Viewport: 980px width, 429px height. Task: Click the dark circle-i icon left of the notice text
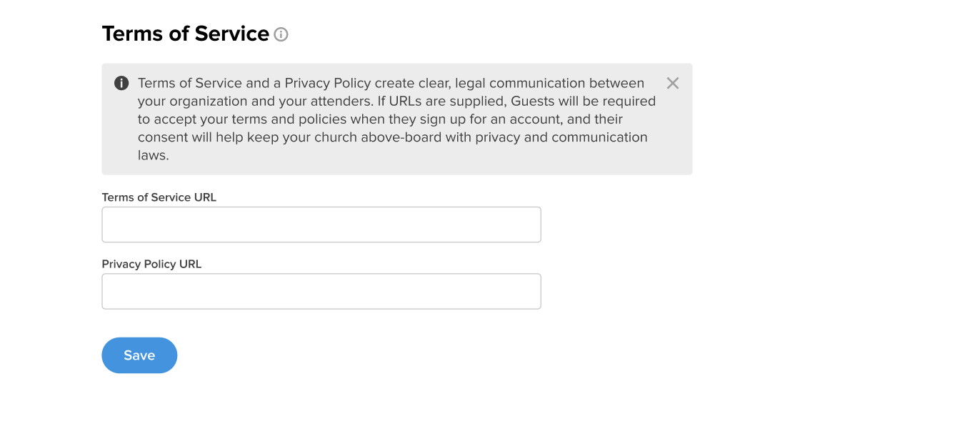121,83
